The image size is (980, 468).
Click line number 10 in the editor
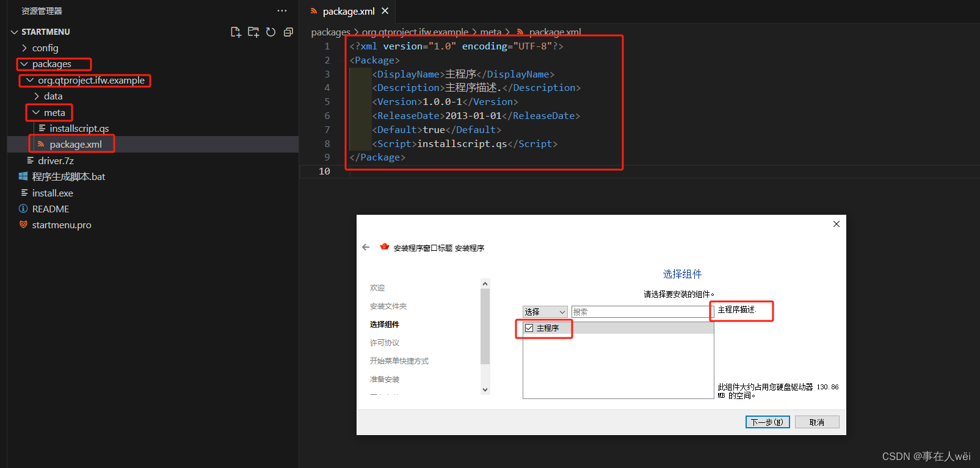click(324, 171)
